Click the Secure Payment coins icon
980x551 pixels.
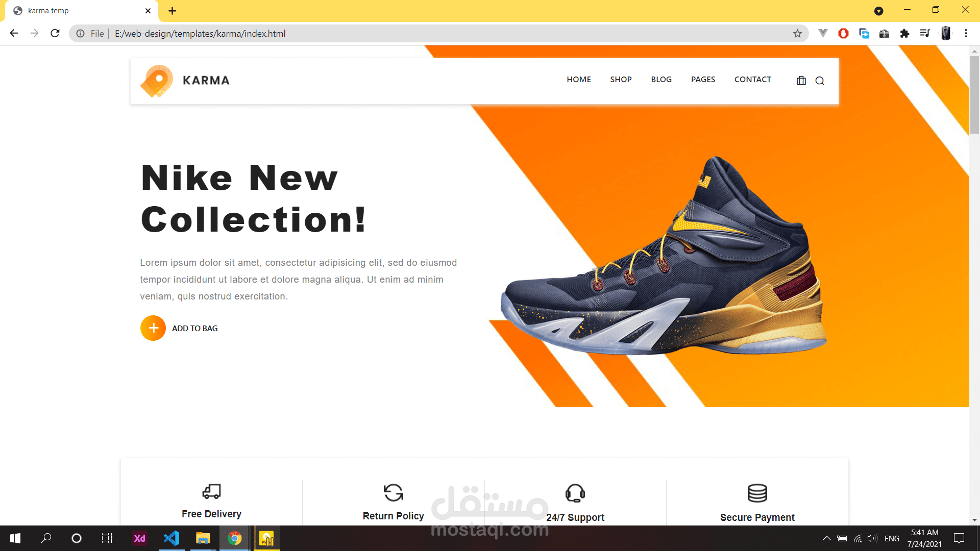tap(757, 493)
